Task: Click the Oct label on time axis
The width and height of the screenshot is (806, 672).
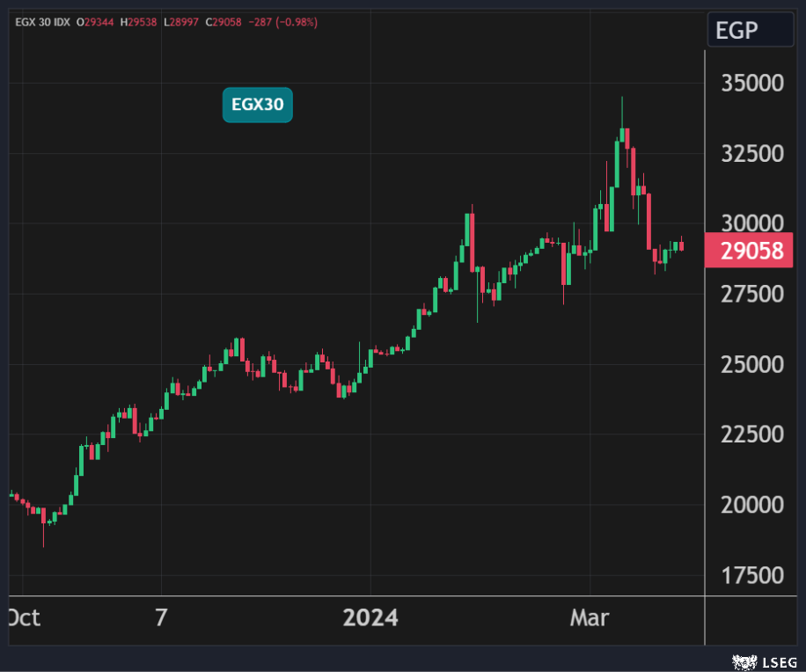Action: (24, 618)
